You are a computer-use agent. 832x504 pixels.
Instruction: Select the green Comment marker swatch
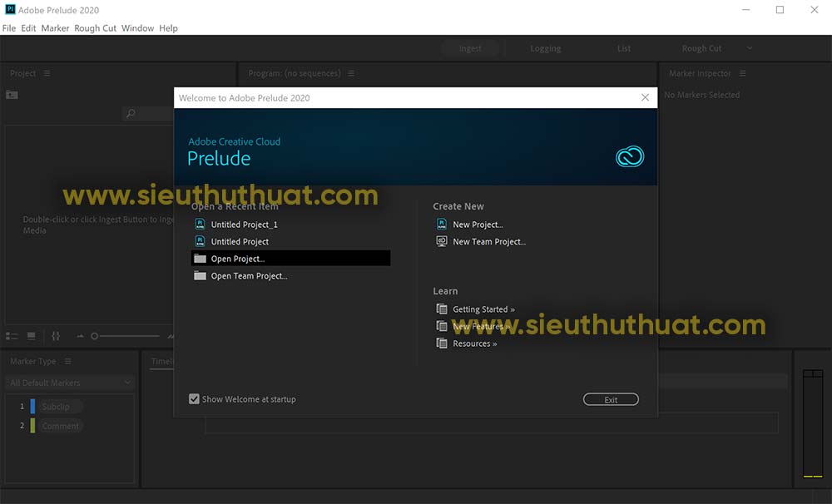[32, 426]
